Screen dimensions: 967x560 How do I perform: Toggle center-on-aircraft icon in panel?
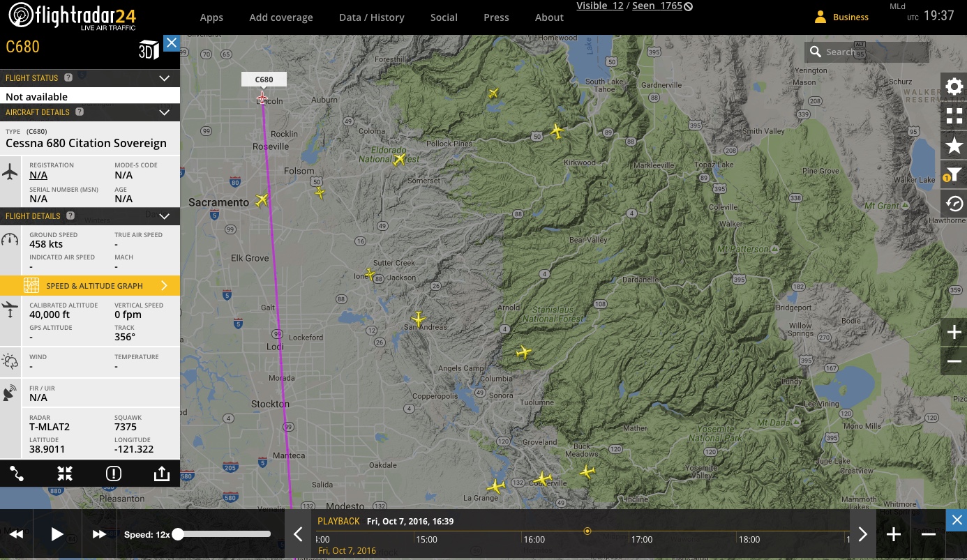pos(65,474)
